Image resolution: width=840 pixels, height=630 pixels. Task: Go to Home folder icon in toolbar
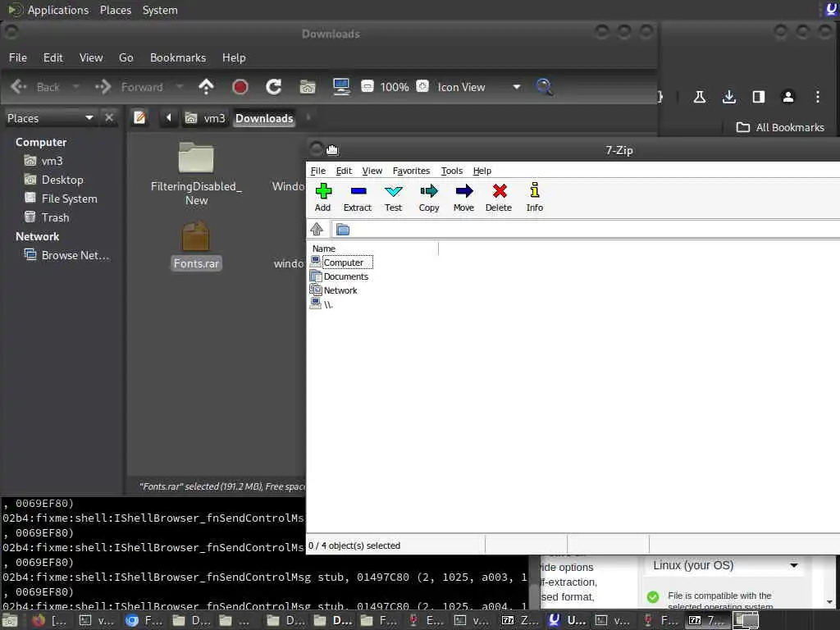(x=308, y=87)
